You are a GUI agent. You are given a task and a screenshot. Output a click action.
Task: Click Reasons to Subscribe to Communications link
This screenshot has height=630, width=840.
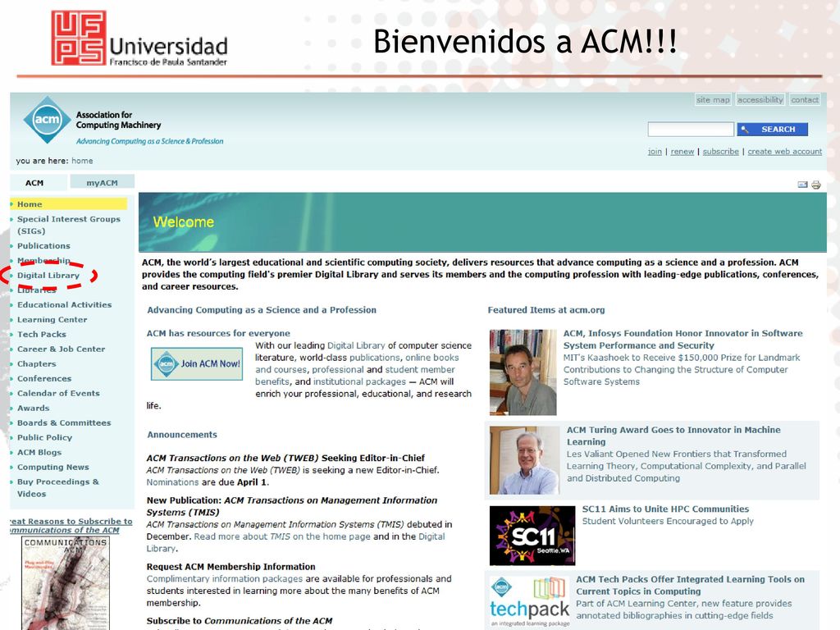[71, 526]
